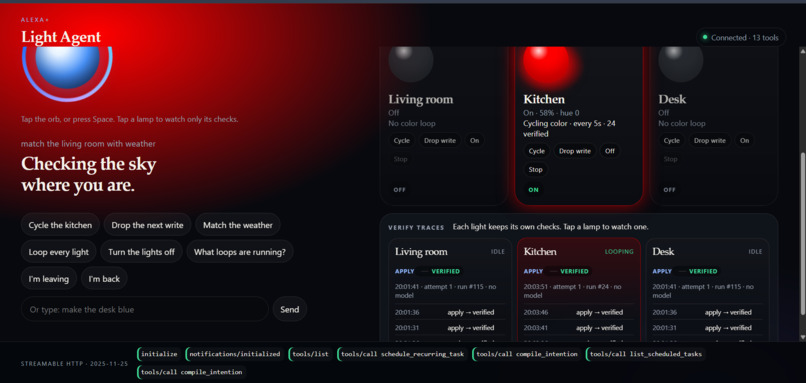The image size is (806, 383).
Task: Open the Living room verify trace panel
Action: pyautogui.click(x=450, y=289)
